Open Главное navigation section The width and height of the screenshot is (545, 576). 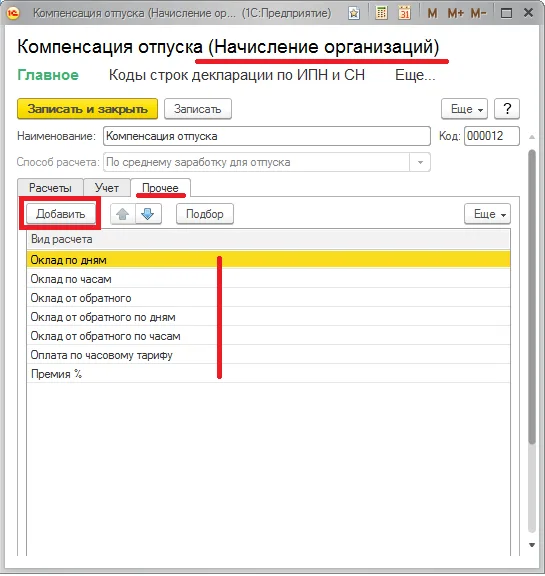click(x=48, y=75)
